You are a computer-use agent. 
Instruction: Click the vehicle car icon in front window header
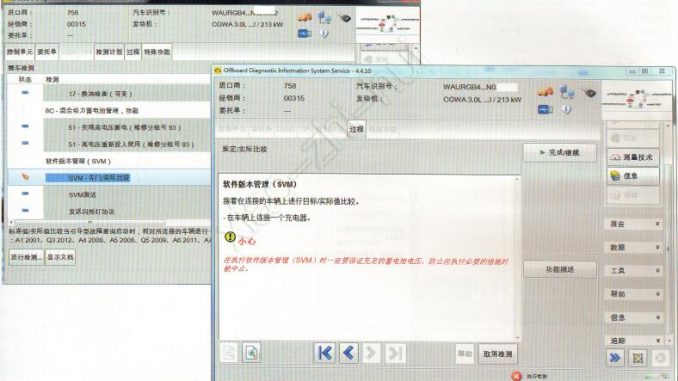pos(546,92)
